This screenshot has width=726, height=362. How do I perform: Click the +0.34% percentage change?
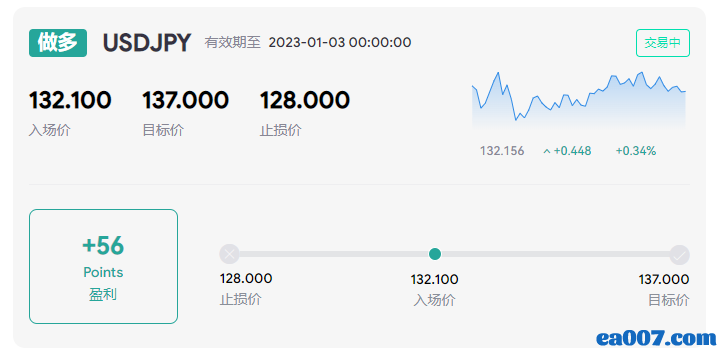click(x=636, y=151)
